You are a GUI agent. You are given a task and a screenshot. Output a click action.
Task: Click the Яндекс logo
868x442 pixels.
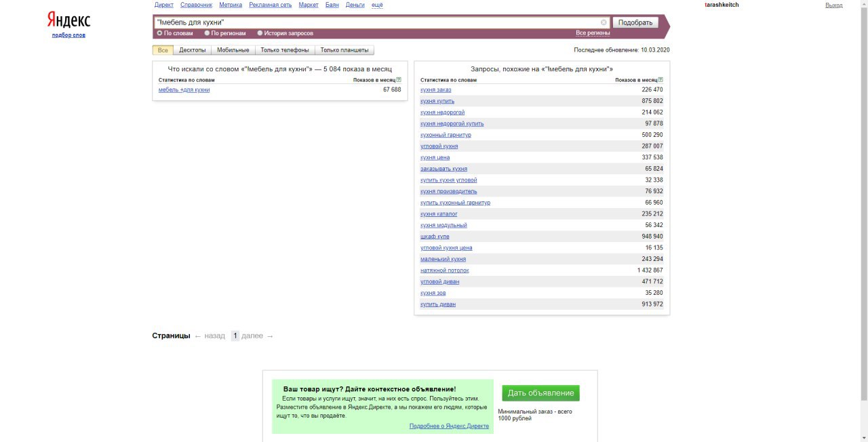point(68,20)
